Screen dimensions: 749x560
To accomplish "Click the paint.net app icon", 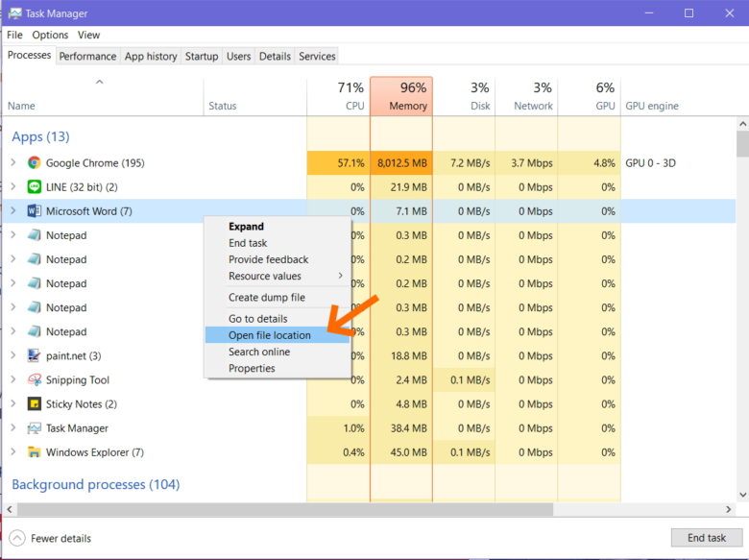I will tap(35, 356).
